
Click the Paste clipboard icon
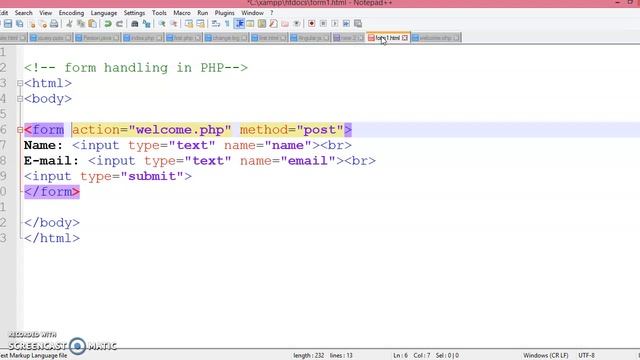point(92,24)
